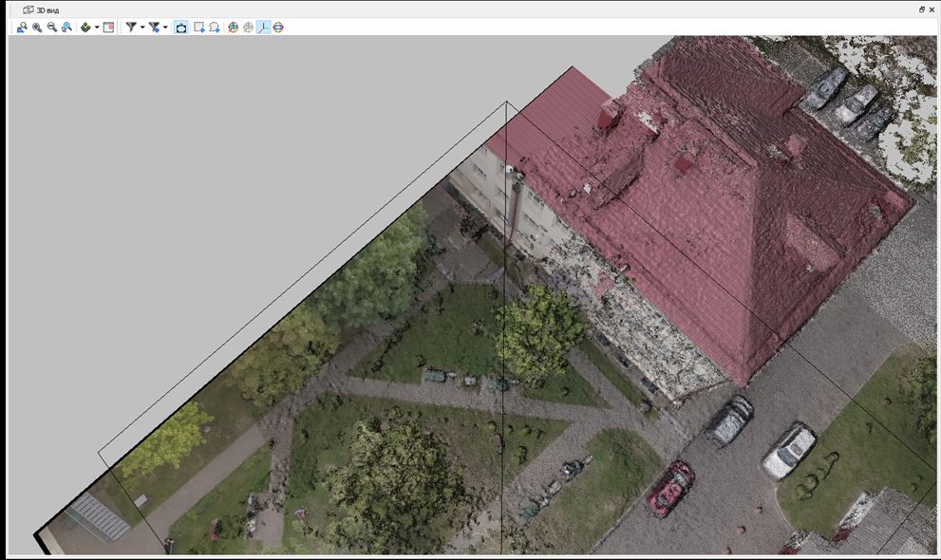Click the green view orientation icon
The image size is (941, 560).
point(85,28)
